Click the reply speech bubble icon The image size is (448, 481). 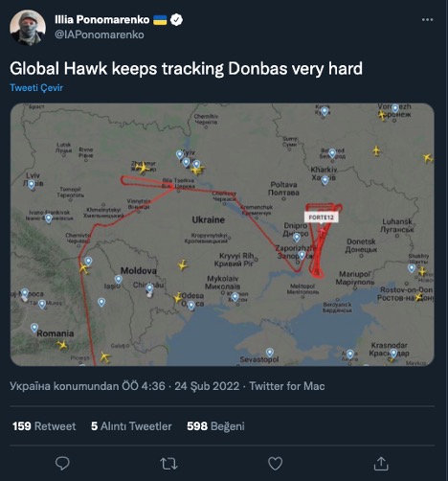point(62,464)
